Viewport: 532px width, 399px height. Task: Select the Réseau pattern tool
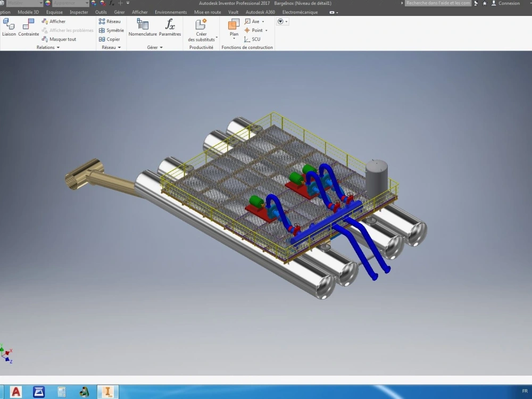pyautogui.click(x=111, y=21)
